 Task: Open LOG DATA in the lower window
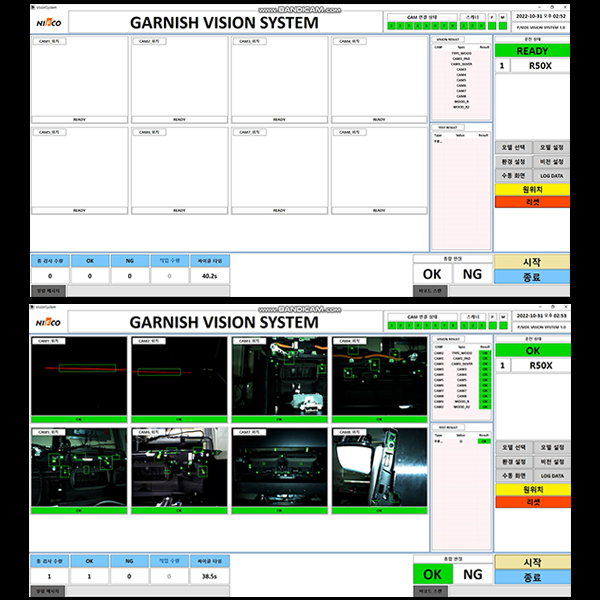point(551,475)
